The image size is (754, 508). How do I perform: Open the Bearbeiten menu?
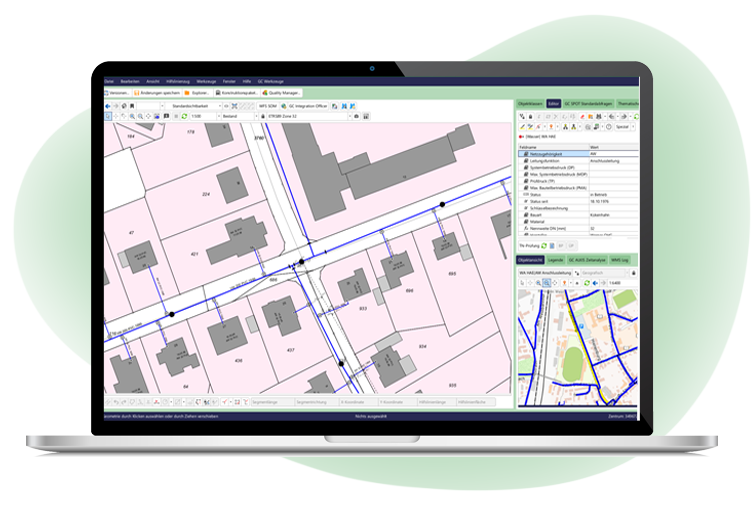click(130, 81)
